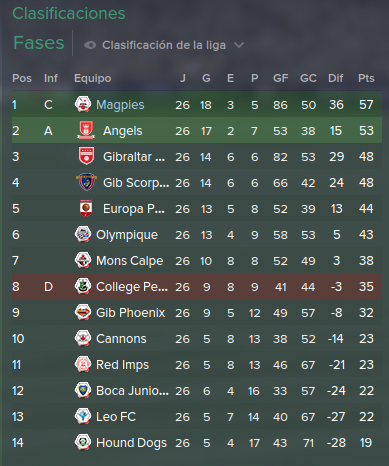Sort standings by the Dif column
The width and height of the screenshot is (389, 466).
(335, 78)
